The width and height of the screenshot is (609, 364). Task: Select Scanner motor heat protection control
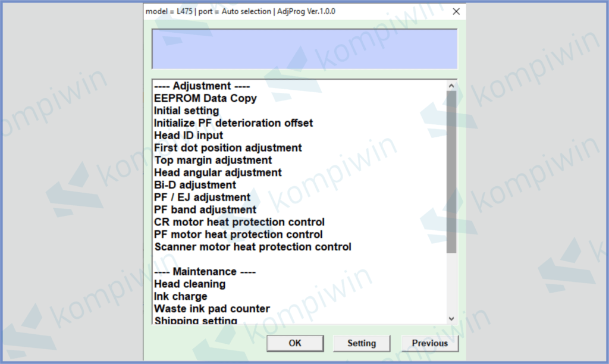point(252,247)
